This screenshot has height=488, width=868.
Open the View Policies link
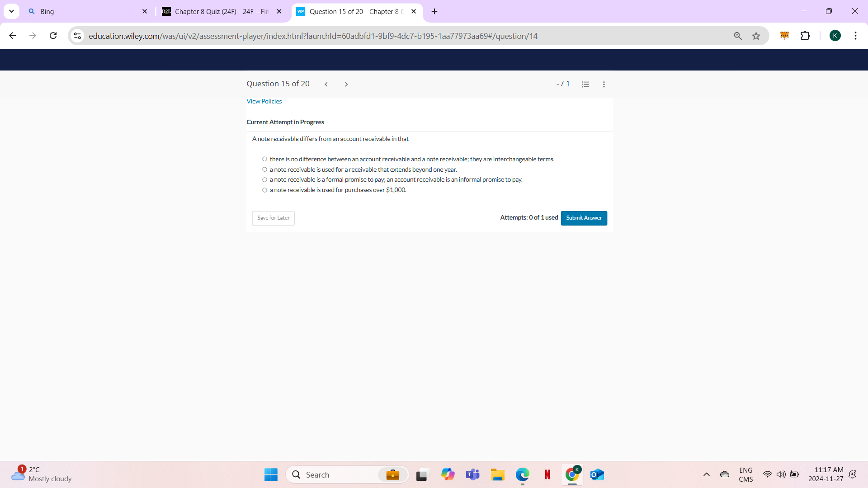264,101
